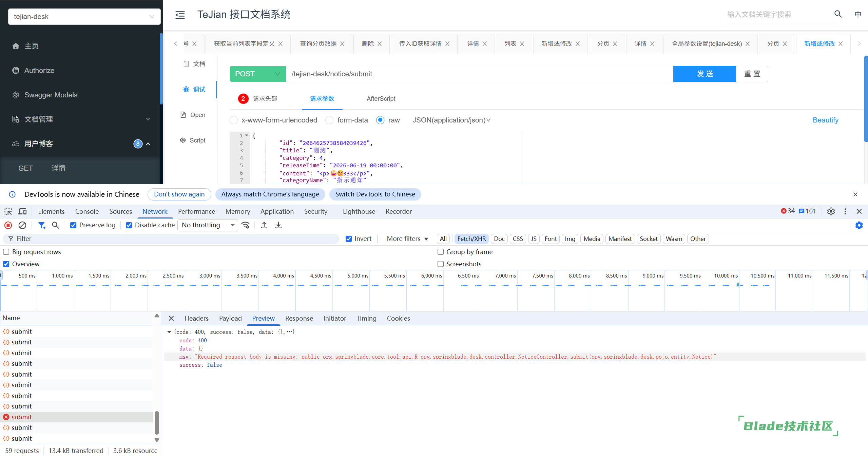Open the Script side tab
The height and width of the screenshot is (457, 868).
click(193, 140)
